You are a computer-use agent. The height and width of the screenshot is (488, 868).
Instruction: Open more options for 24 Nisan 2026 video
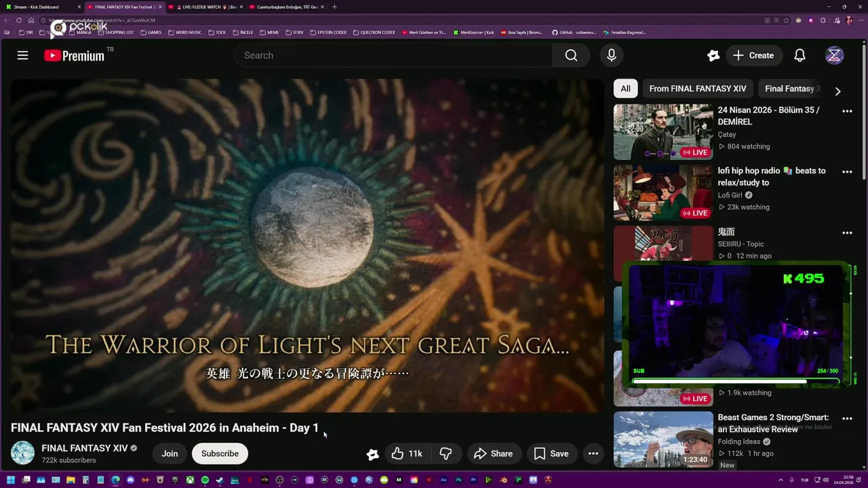click(x=847, y=111)
